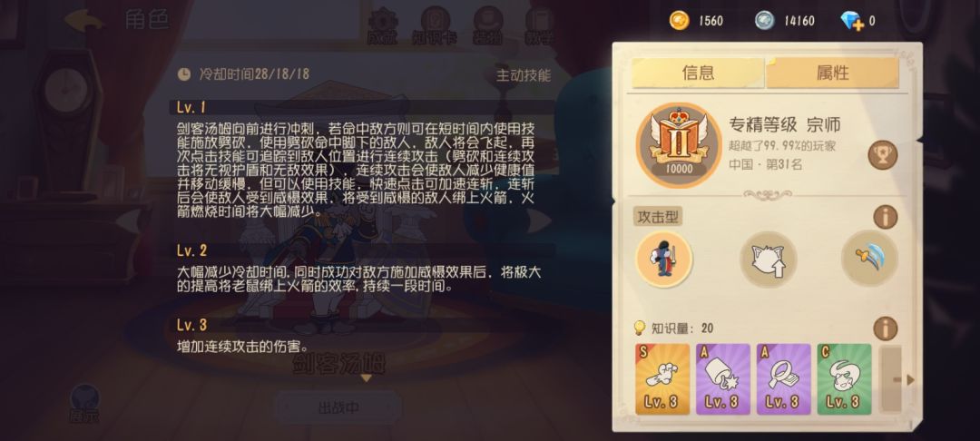Expand the arrow below 剑客汤姆 name
The height and width of the screenshot is (441, 980).
(x=367, y=377)
